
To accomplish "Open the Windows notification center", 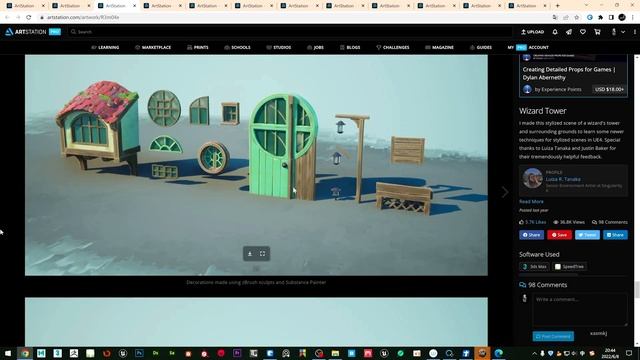I will [x=629, y=353].
